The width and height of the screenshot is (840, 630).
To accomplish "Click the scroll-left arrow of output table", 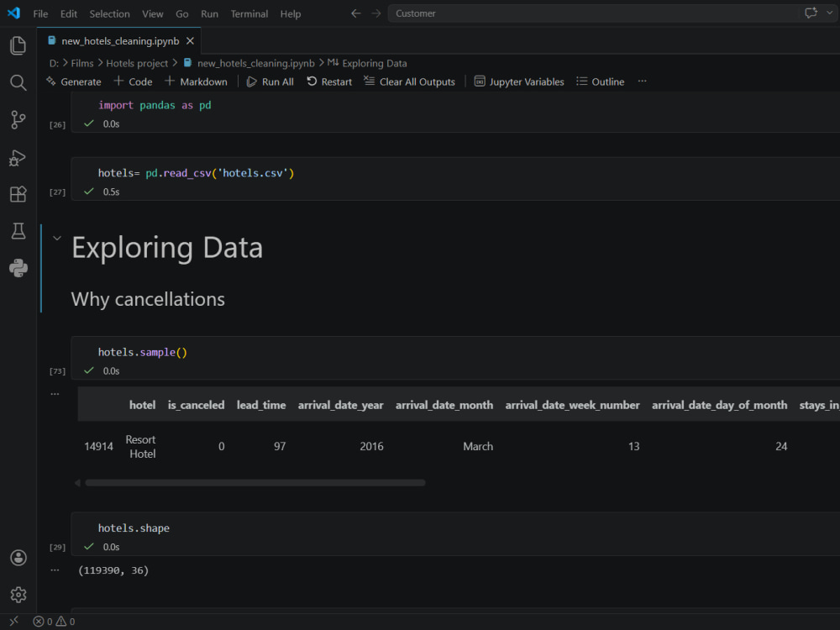I will click(x=77, y=483).
